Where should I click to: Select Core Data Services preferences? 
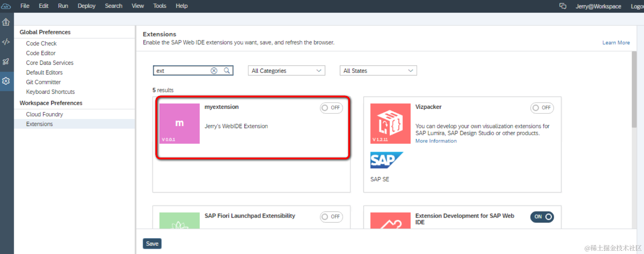50,63
